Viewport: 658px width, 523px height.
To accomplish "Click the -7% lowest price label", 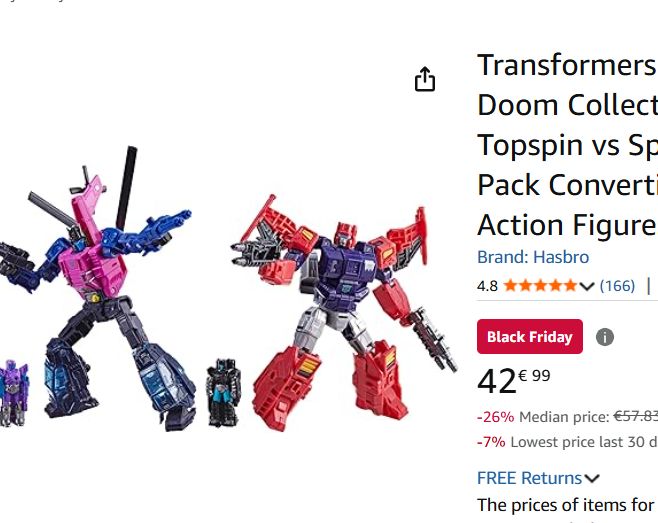I will (x=491, y=442).
